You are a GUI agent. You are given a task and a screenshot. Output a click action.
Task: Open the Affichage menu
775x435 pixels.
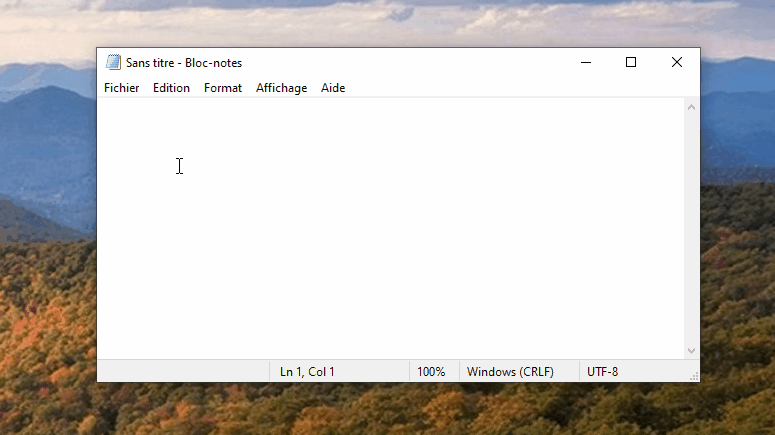tap(281, 88)
